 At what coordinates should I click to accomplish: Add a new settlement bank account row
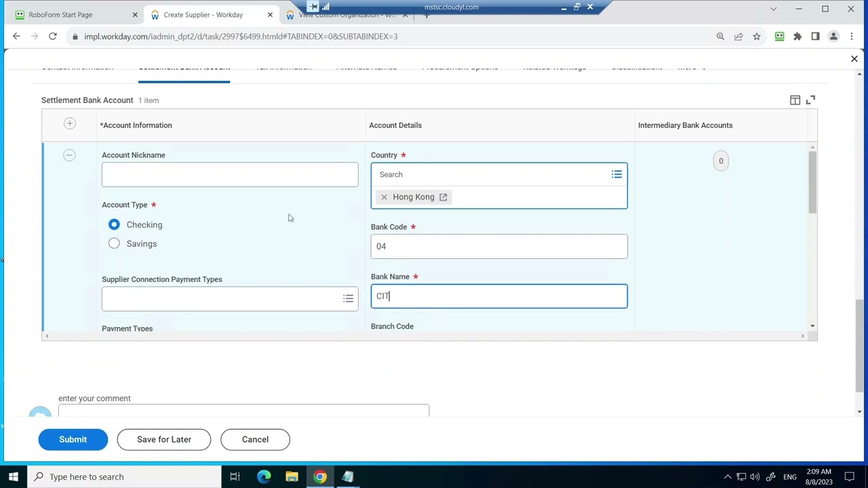[x=69, y=123]
